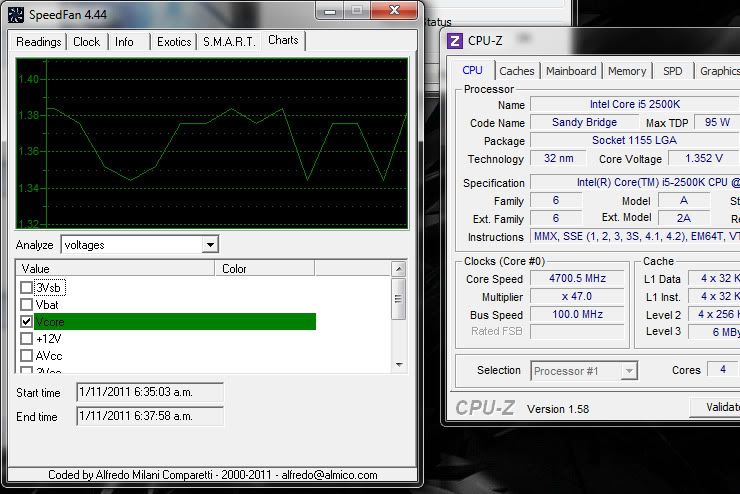Click the Bus Speed 100.0 MHz value
This screenshot has height=494, width=740.
pyautogui.click(x=577, y=314)
